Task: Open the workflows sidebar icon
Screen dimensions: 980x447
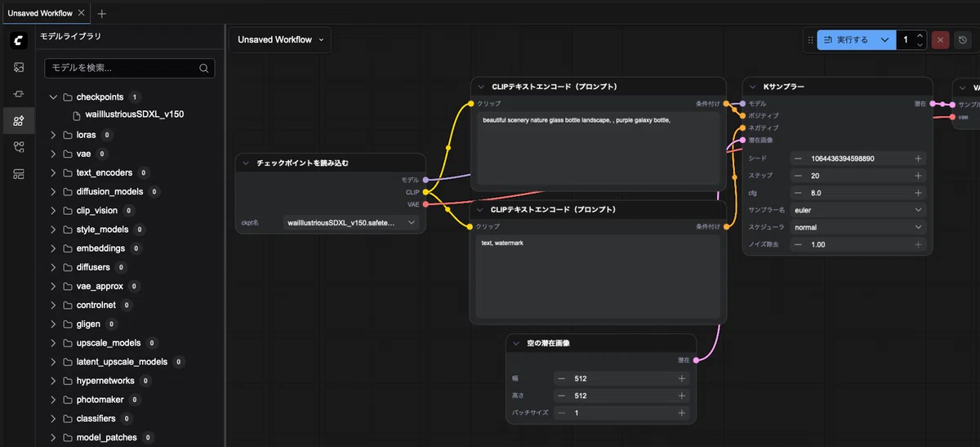Action: pos(18,147)
